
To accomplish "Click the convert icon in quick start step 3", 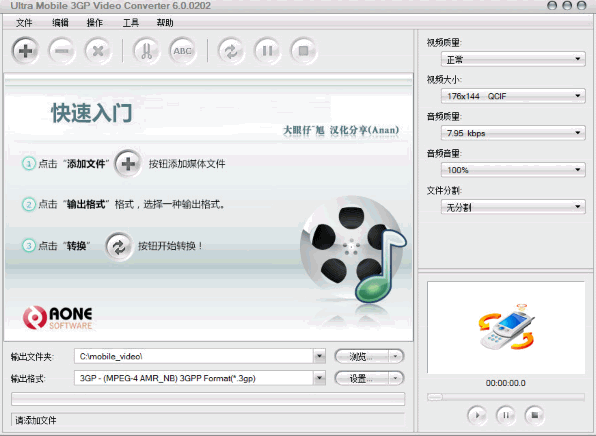I will [119, 247].
